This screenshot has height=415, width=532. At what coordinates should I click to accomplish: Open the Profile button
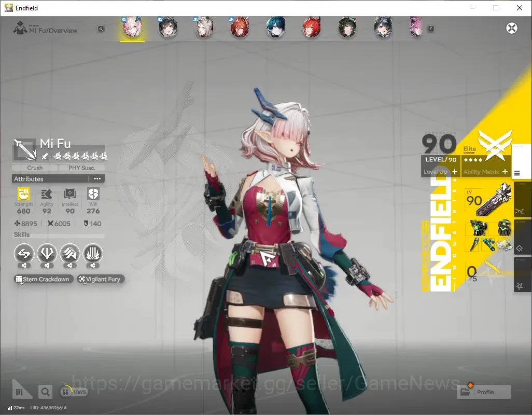click(x=484, y=392)
